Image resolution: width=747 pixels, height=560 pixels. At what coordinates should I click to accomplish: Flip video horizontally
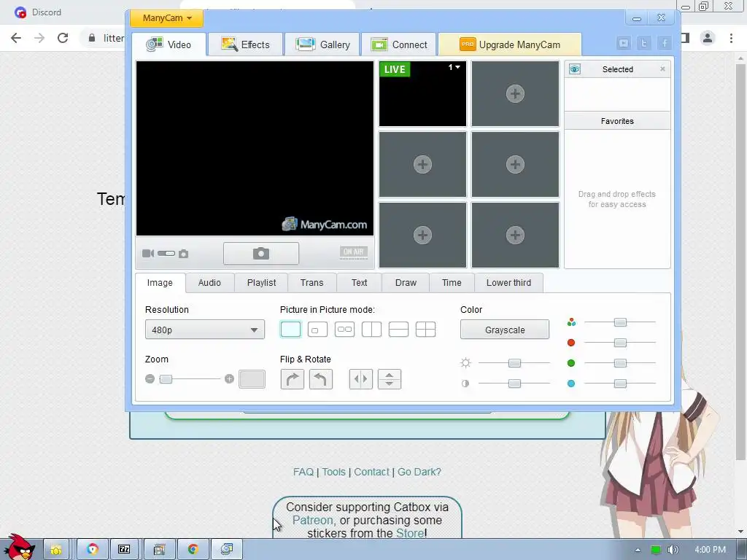click(x=360, y=379)
